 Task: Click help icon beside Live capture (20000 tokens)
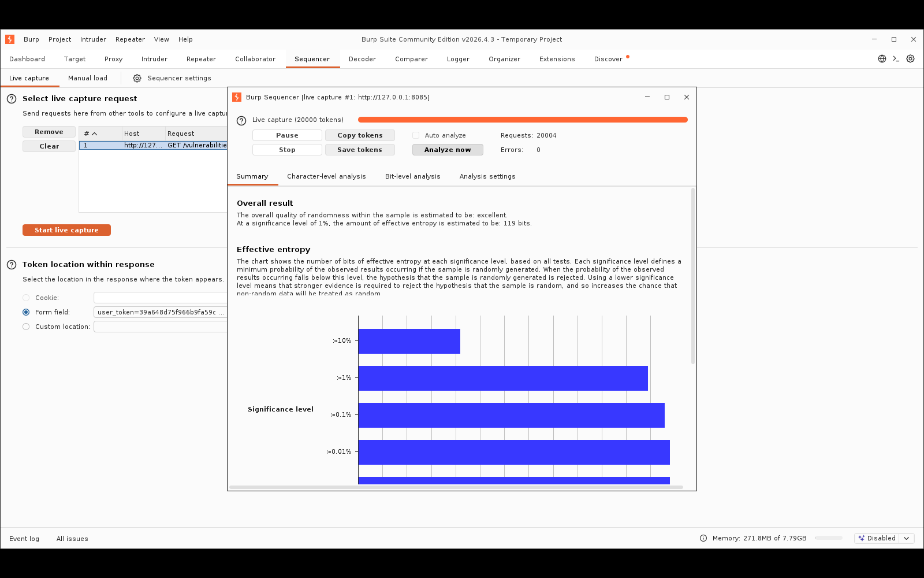coord(241,120)
